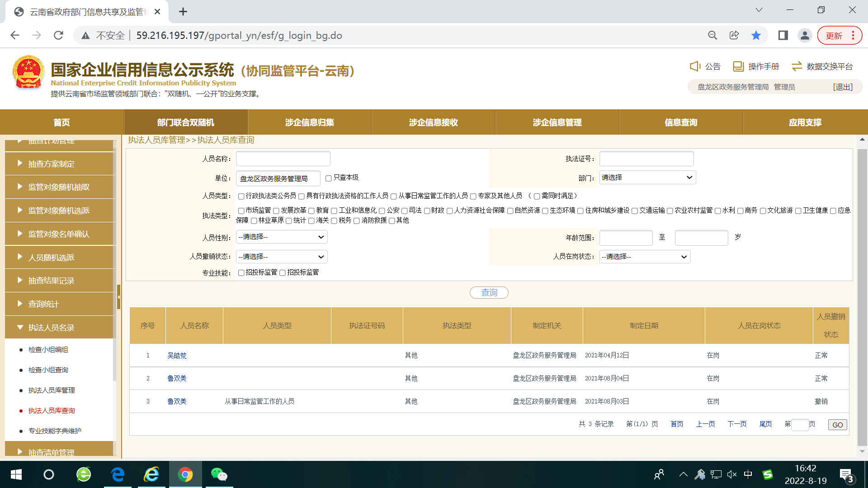Collapse the 执法人员名录 section
868x488 pixels.
pyautogui.click(x=59, y=328)
